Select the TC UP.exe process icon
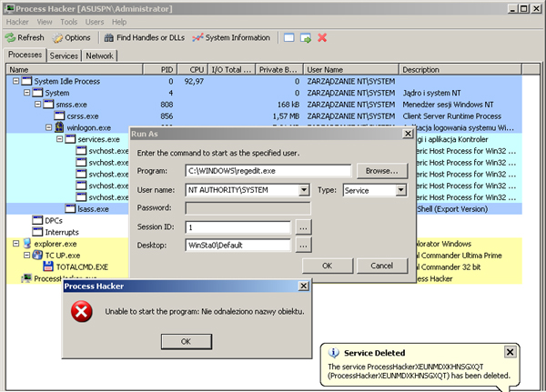 tap(37, 256)
